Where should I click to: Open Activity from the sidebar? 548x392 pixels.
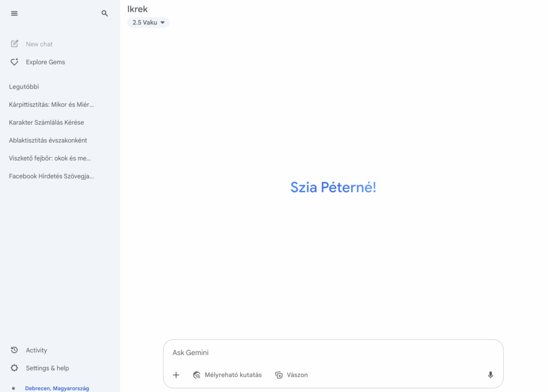(x=36, y=350)
